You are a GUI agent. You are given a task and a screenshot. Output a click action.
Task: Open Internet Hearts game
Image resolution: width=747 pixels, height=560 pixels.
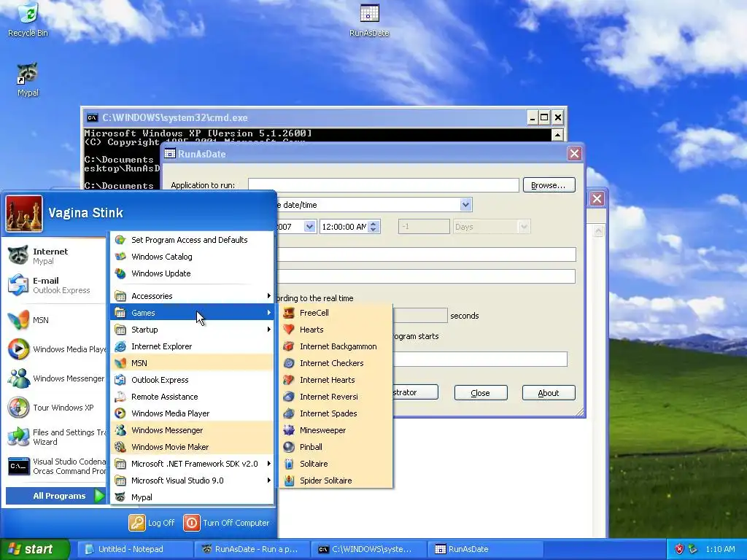click(337, 380)
